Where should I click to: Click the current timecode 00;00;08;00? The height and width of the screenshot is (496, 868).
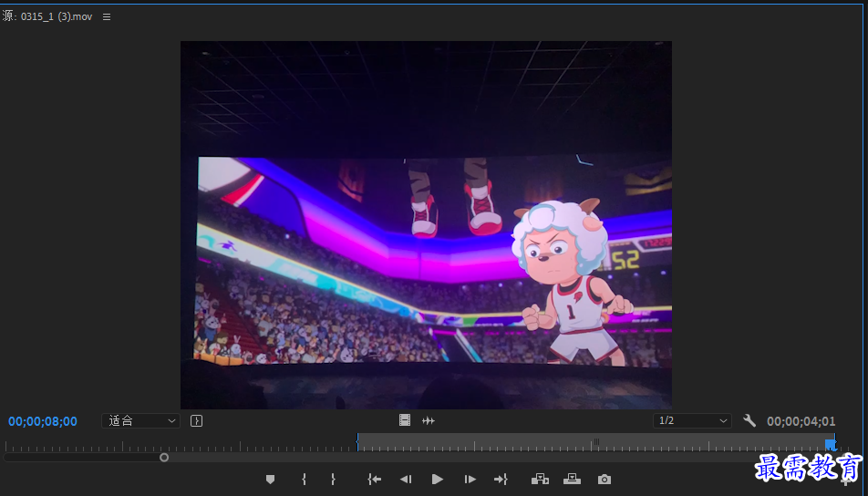pos(43,421)
